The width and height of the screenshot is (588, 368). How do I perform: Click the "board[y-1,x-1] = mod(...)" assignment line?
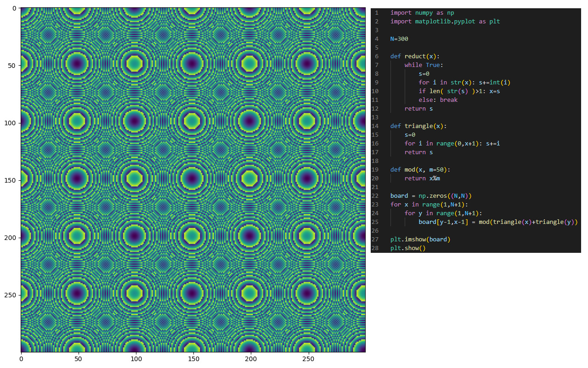pos(498,222)
